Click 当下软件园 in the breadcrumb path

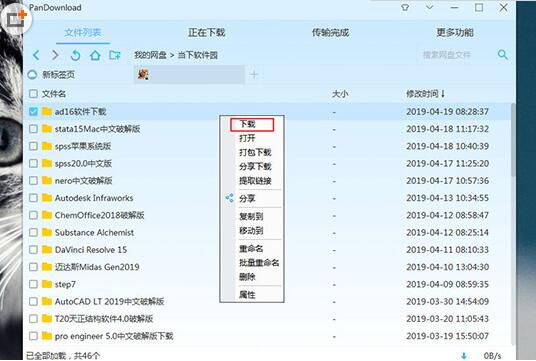tap(198, 55)
